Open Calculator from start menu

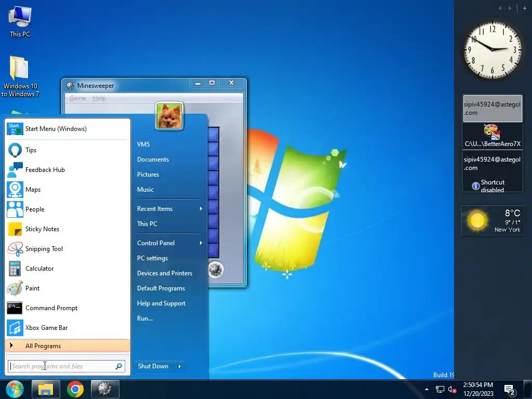[x=68, y=269]
